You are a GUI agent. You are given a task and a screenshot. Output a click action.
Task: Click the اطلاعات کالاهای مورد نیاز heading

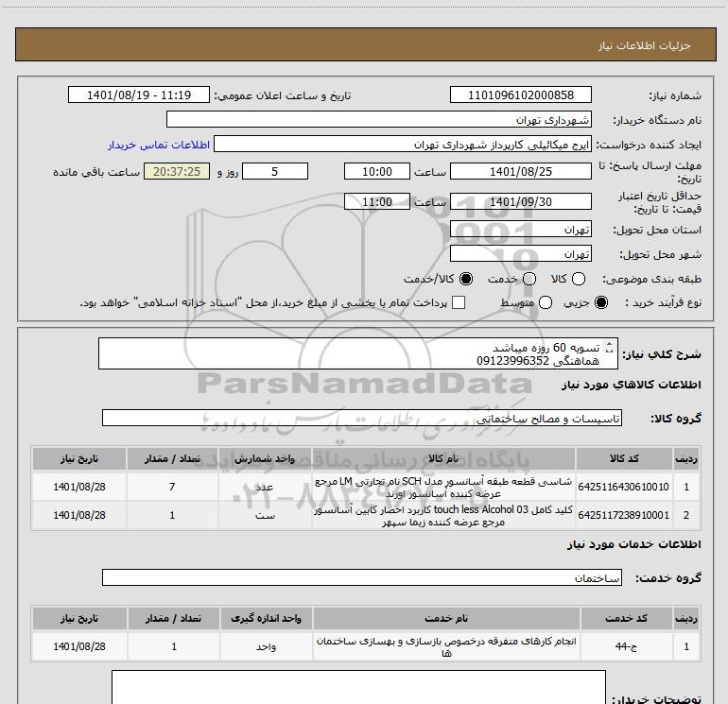[632, 385]
